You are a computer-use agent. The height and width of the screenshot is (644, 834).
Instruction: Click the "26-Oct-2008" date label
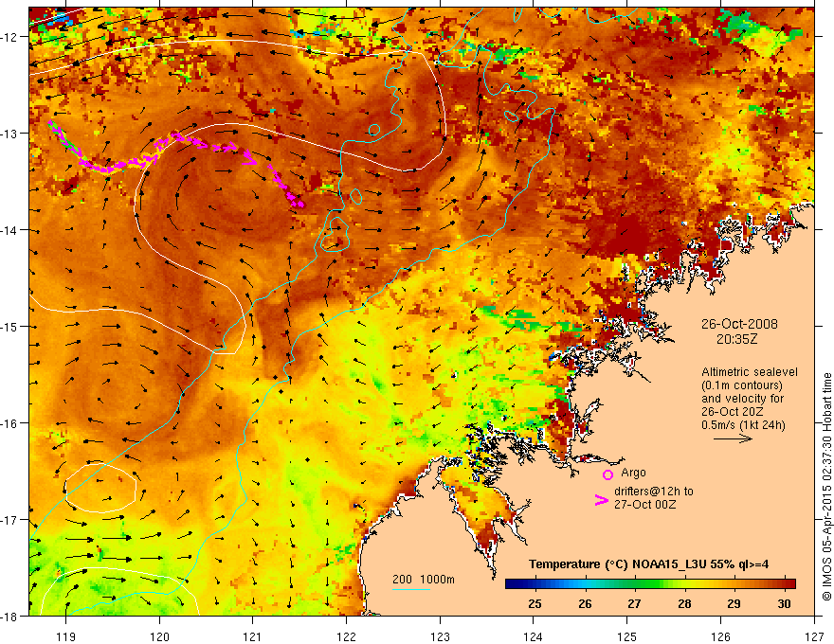(739, 324)
